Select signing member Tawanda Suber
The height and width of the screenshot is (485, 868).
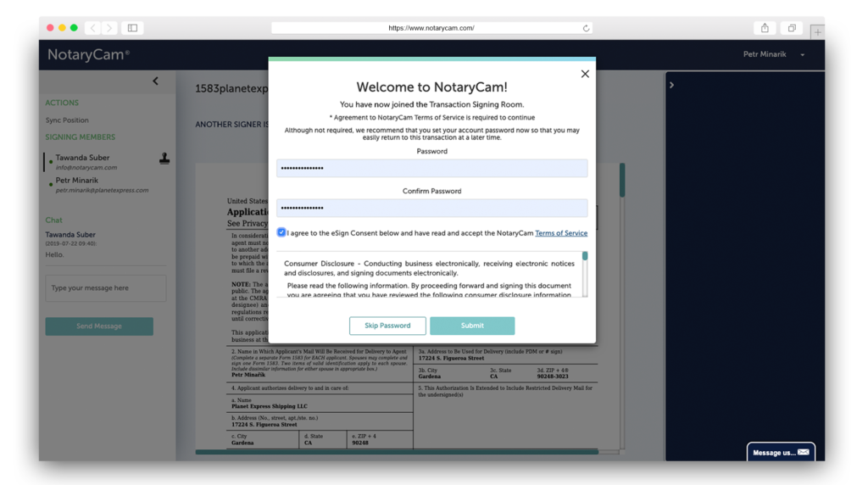pos(82,158)
